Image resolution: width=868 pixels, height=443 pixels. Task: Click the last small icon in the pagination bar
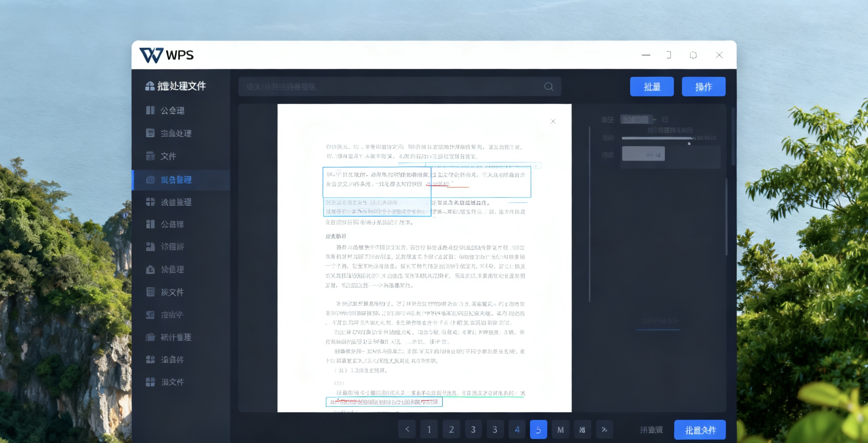(604, 430)
